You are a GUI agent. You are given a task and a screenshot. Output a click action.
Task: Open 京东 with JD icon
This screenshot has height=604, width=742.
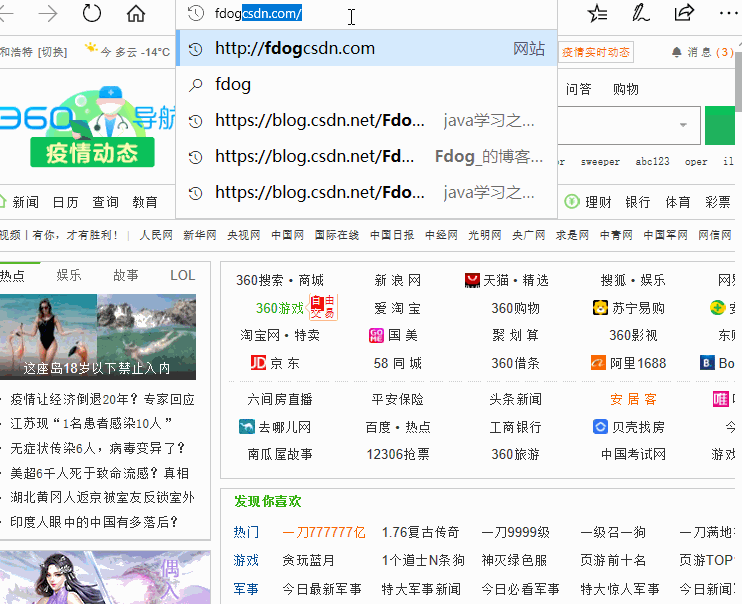pos(275,363)
